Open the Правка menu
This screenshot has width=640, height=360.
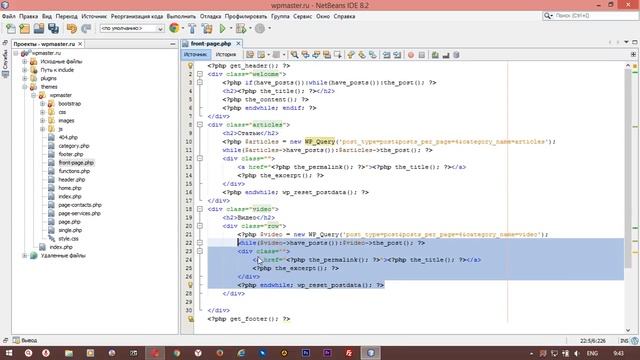(x=29, y=16)
